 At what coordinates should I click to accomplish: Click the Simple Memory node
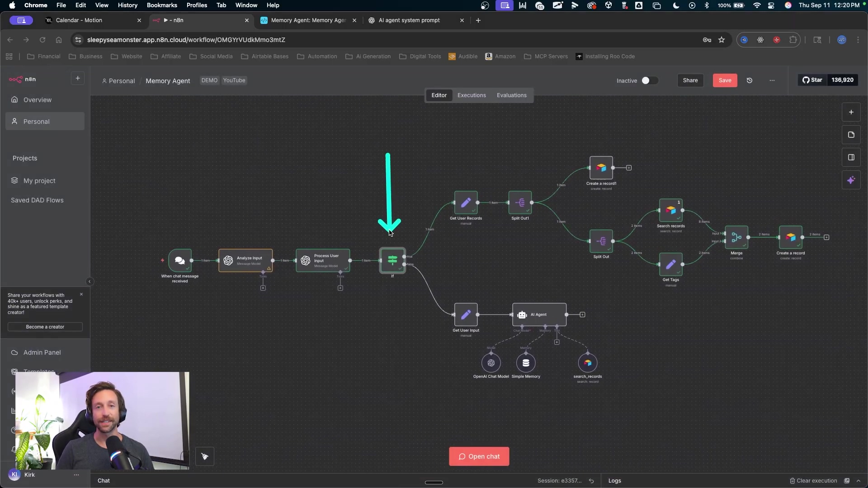[526, 363]
